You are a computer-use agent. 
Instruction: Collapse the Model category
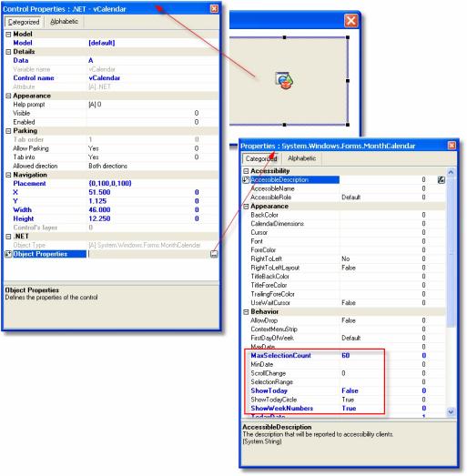8,34
